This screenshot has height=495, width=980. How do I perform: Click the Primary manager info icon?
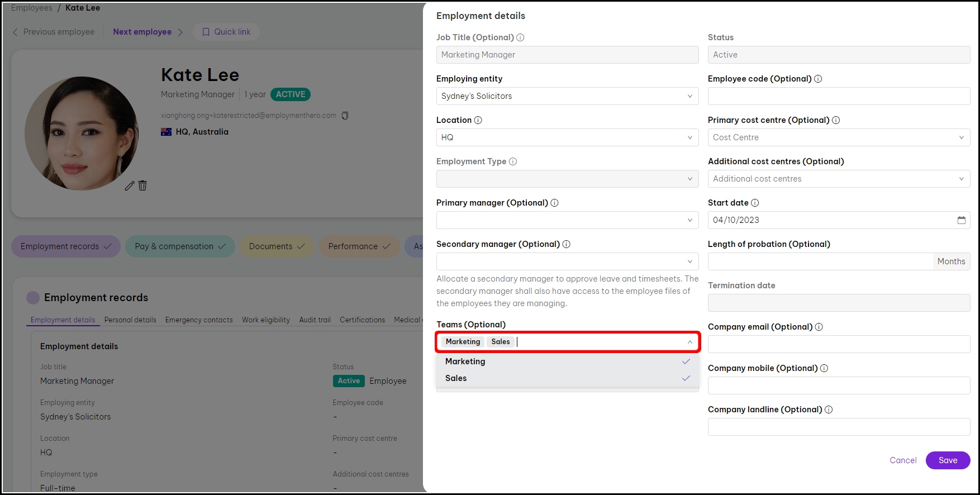tap(555, 203)
